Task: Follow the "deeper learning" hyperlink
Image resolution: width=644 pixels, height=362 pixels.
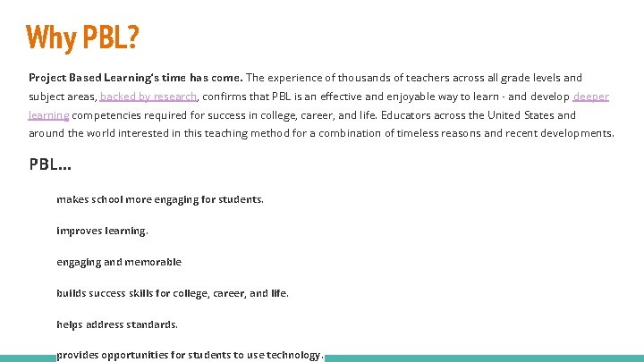Action: 590,97
